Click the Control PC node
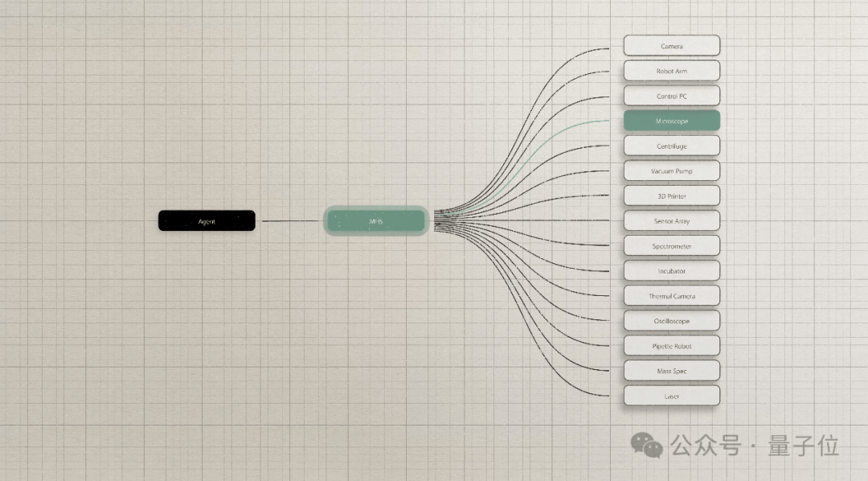The height and width of the screenshot is (481, 868). coord(671,96)
